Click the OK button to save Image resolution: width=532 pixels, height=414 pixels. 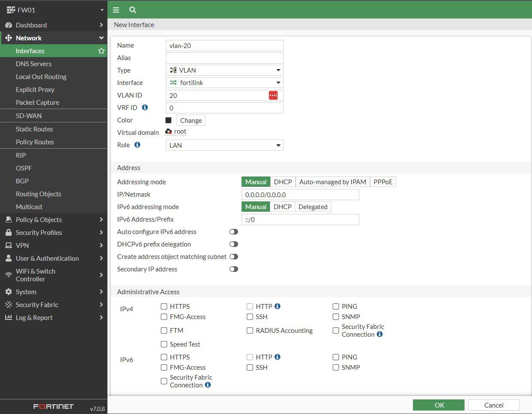click(438, 405)
